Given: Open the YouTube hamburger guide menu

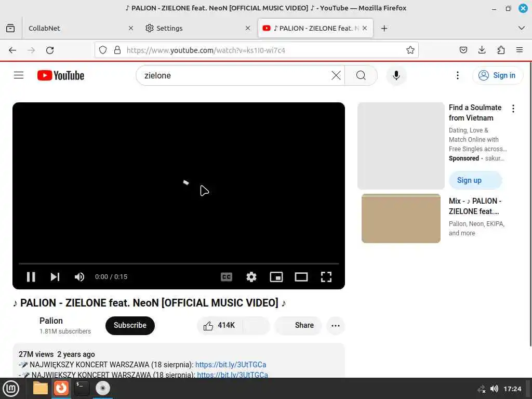Looking at the screenshot, I should [x=19, y=75].
